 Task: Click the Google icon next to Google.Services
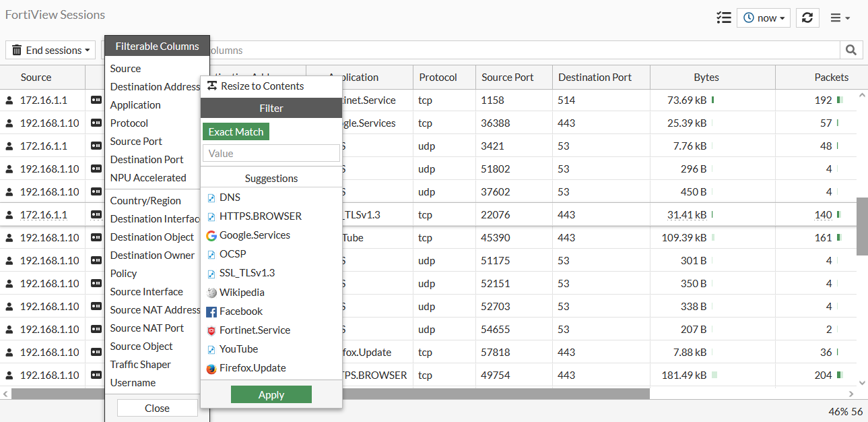tap(210, 235)
